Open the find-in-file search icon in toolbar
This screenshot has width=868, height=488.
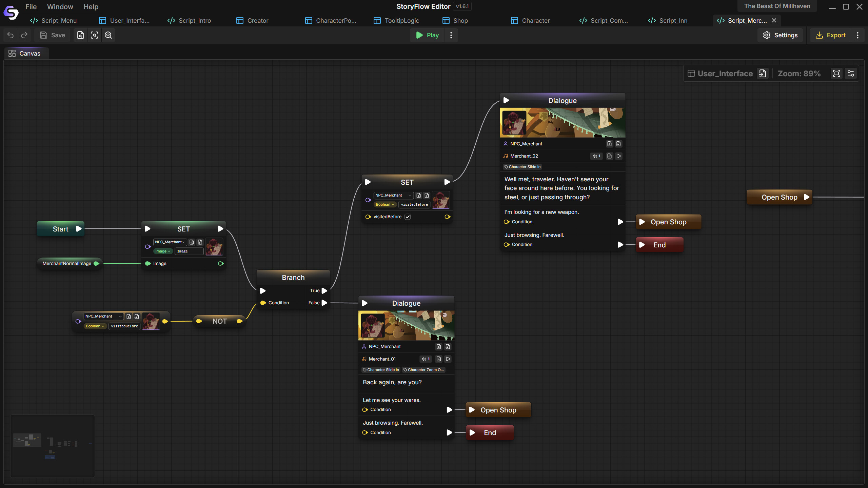click(80, 35)
